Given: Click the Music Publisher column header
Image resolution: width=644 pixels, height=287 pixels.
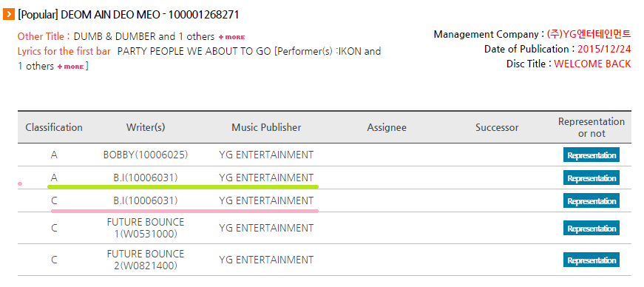Looking at the screenshot, I should point(266,127).
